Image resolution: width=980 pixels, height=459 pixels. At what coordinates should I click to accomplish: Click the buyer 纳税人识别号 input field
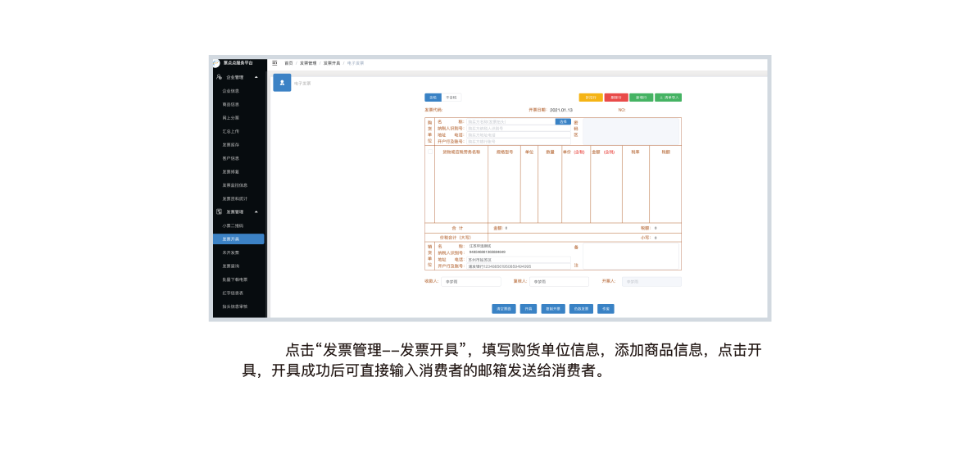519,128
